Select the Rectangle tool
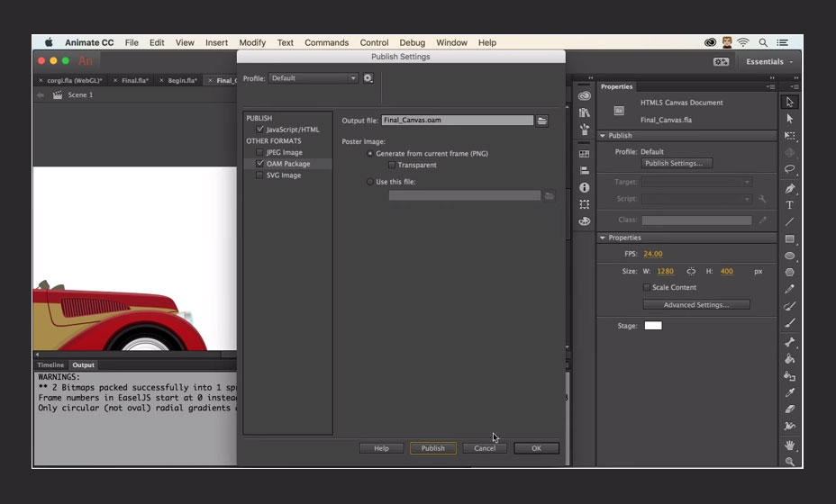836x504 pixels. (x=790, y=238)
